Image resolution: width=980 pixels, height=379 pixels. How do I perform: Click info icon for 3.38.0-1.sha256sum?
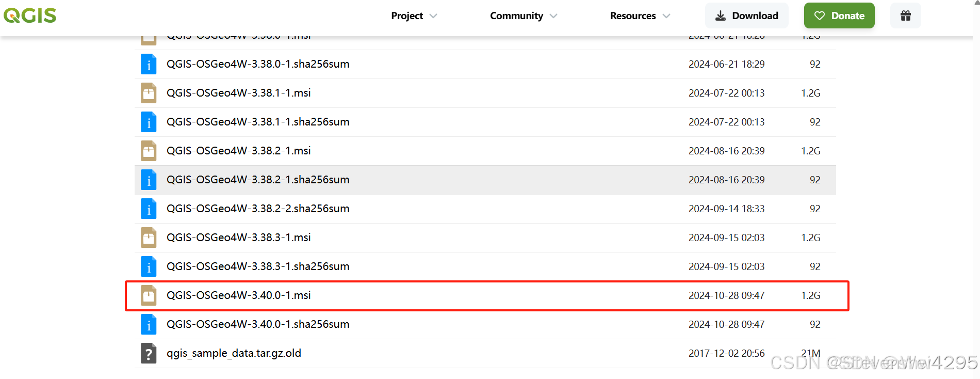[x=149, y=64]
